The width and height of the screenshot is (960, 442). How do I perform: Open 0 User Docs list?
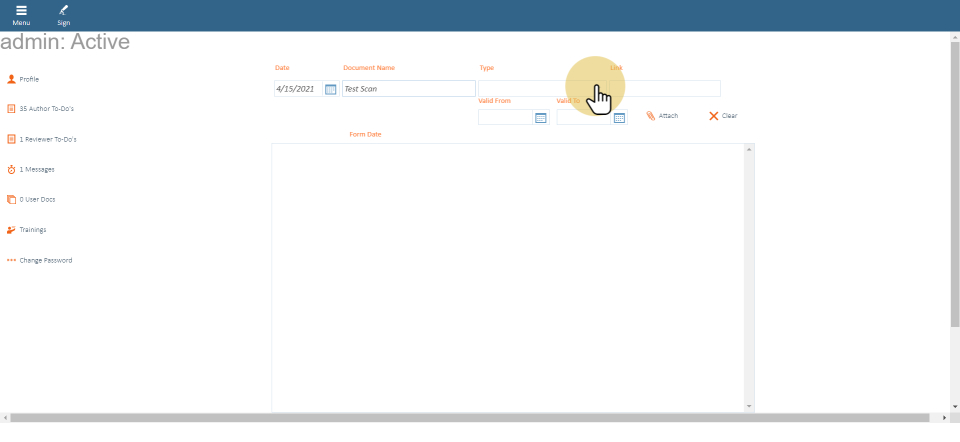[36, 199]
